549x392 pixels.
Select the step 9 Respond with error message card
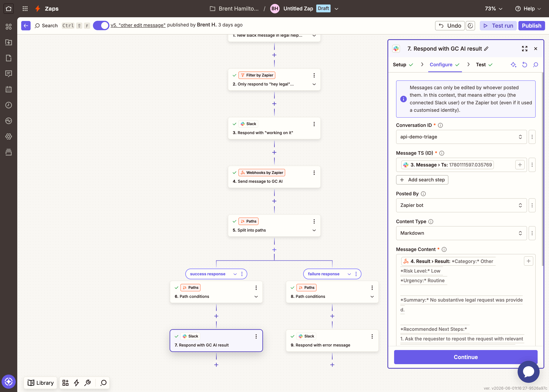click(x=332, y=341)
